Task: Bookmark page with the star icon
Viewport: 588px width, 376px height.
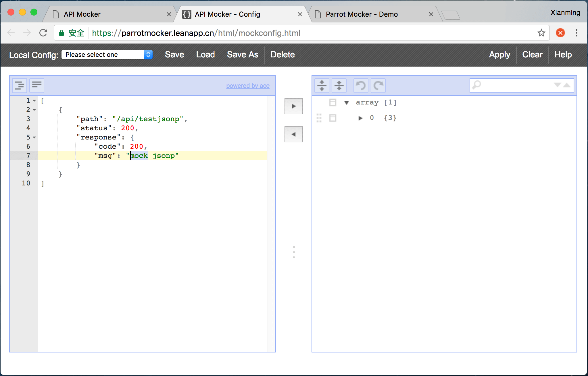Action: click(541, 33)
